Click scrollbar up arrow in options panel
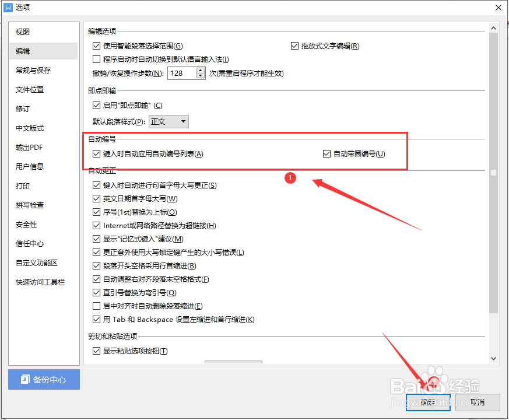Screen dimensions: 509x420 [493, 28]
